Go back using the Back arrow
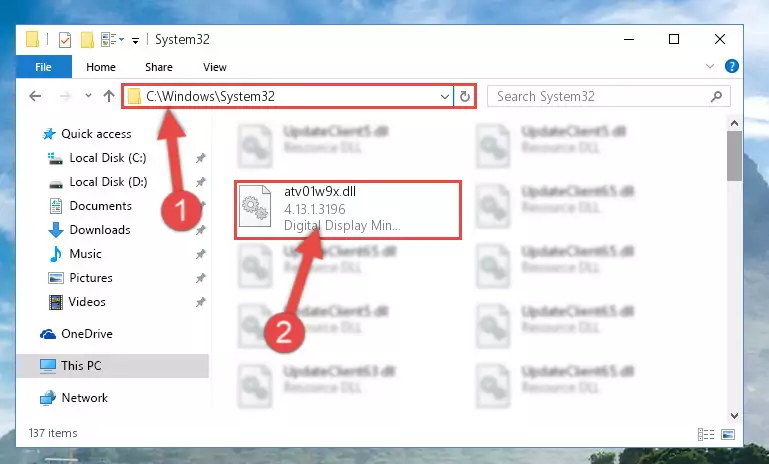This screenshot has height=464, width=769. [35, 96]
